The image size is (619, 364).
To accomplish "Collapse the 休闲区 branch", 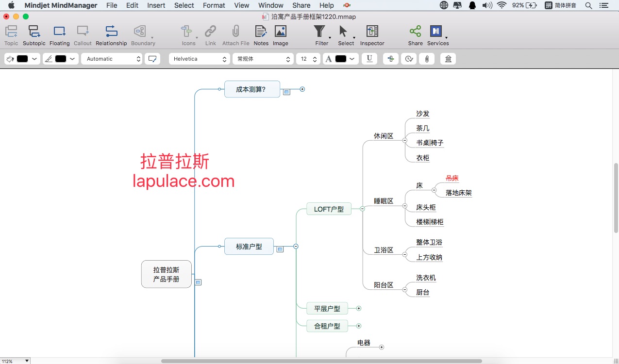I will tap(404, 140).
